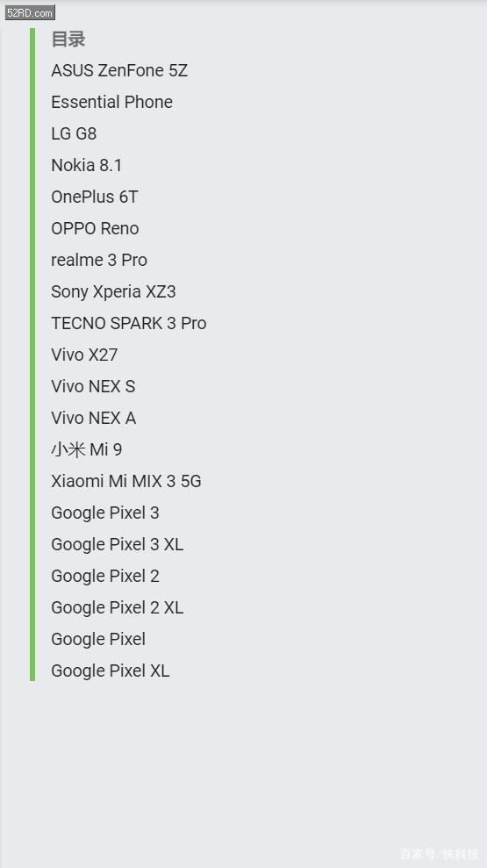Open the OnePlus 6T link
Image resolution: width=487 pixels, height=868 pixels.
pos(95,197)
